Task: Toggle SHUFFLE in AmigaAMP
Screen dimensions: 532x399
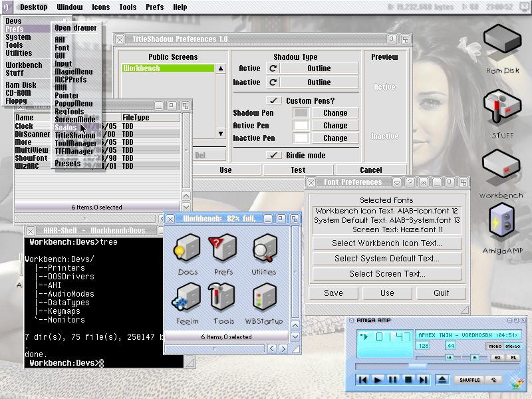Action: tap(469, 380)
